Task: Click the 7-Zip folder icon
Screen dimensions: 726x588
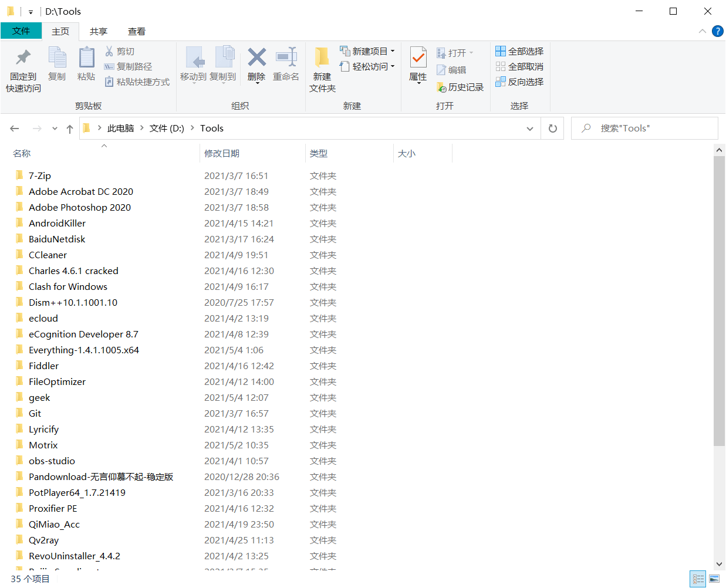Action: tap(19, 175)
